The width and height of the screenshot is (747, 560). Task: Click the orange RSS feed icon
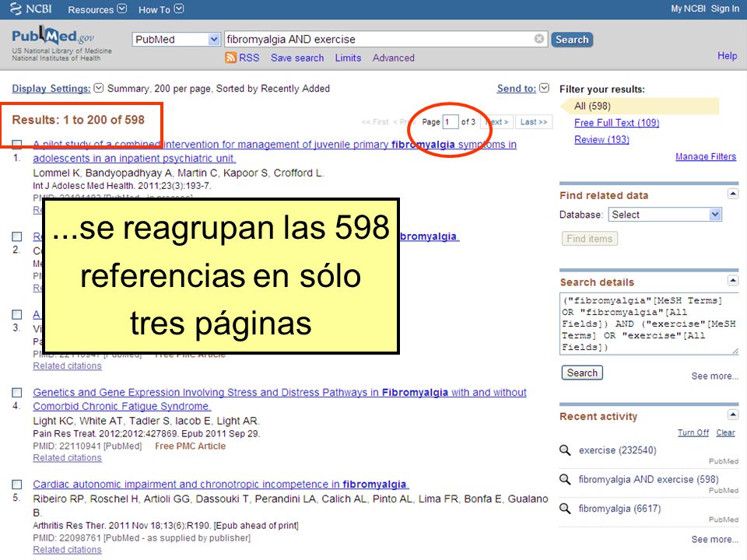coord(230,58)
